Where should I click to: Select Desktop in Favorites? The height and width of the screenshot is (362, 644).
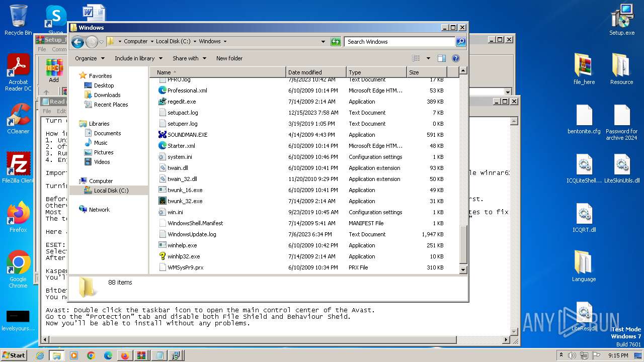(x=104, y=85)
